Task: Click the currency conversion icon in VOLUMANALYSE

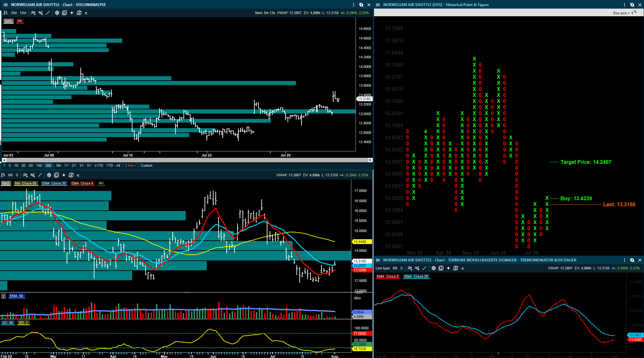Action: [79, 13]
